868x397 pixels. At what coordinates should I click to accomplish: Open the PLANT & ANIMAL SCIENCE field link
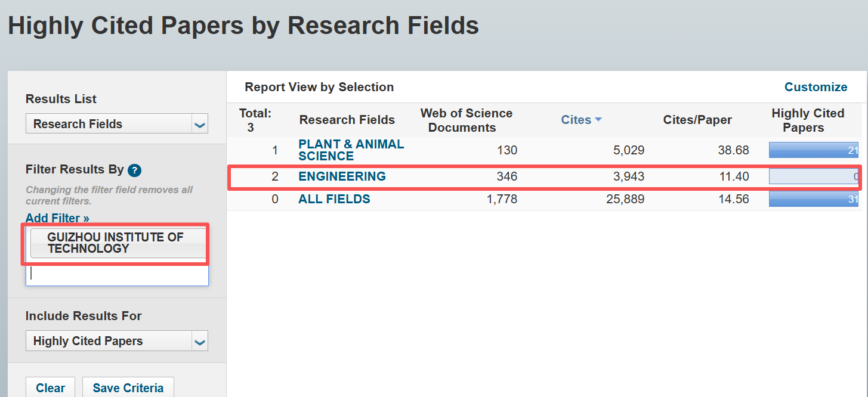[351, 150]
